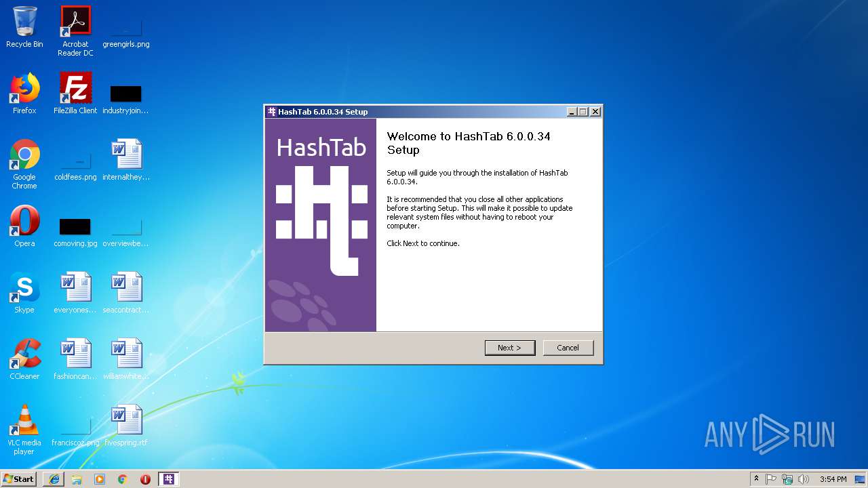Close the HashTab Setup window
868x488 pixels.
[595, 112]
